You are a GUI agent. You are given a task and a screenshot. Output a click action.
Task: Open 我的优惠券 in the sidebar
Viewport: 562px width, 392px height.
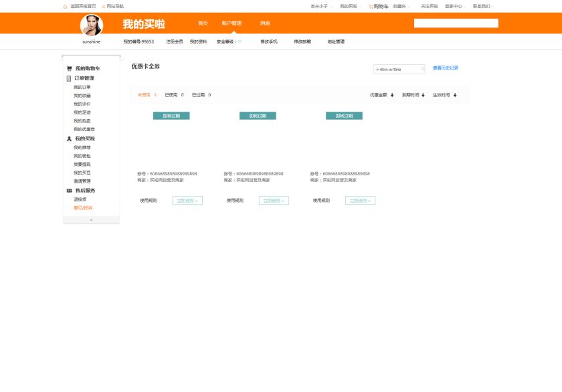coord(84,129)
